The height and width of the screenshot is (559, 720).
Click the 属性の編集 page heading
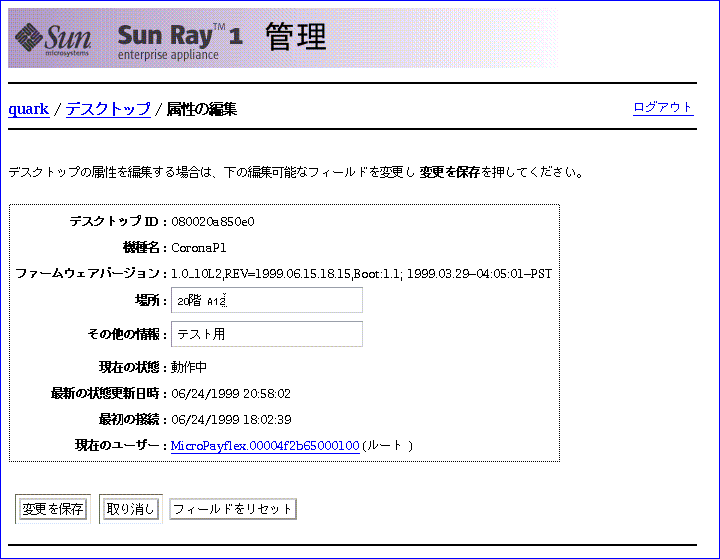(x=202, y=109)
